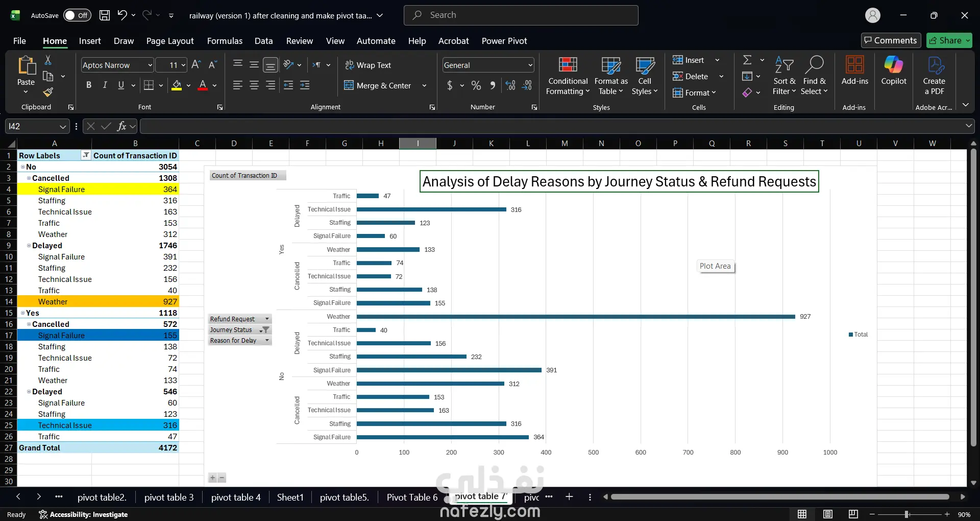Click the Format Painter brush icon
The image size is (980, 521).
pos(48,92)
